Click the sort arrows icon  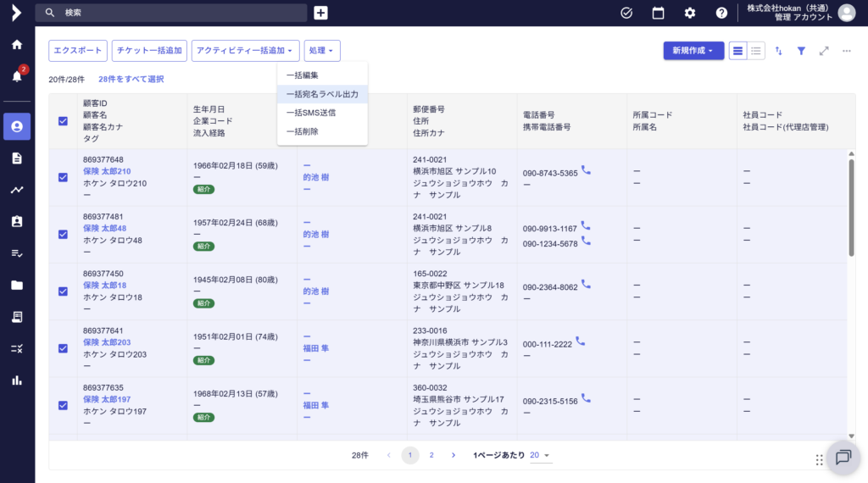click(x=779, y=51)
